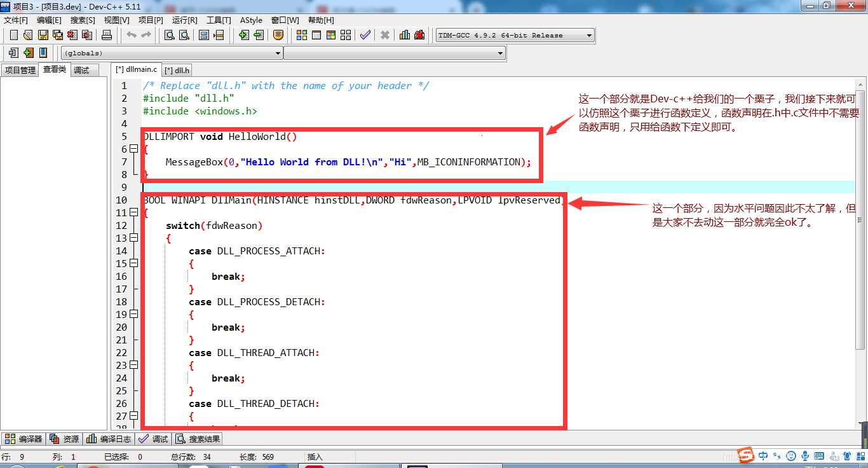Collapse the fold marker at line 23

pos(133,365)
